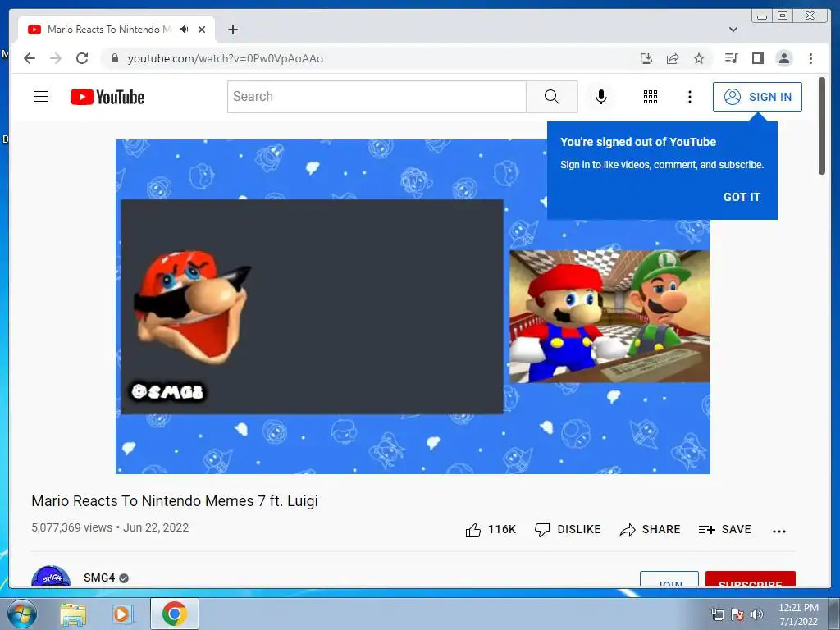This screenshot has width=840, height=630.
Task: Dismiss the popup with GOT IT
Action: 742,197
